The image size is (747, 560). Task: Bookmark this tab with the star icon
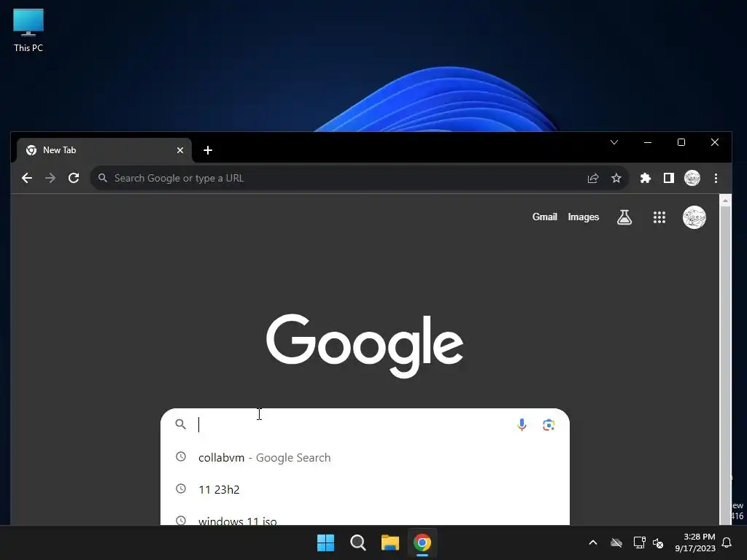(616, 178)
